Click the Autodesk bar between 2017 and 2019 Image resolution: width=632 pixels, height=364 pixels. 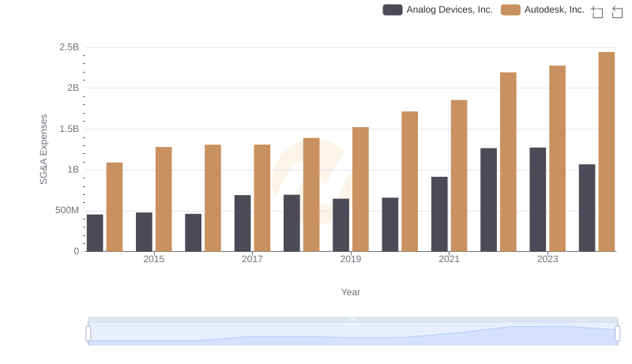point(311,195)
